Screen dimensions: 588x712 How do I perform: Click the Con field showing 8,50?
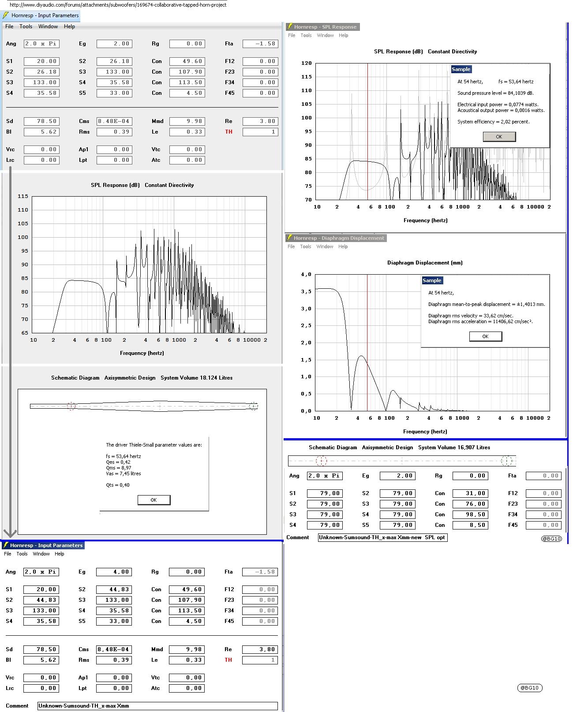pos(470,525)
